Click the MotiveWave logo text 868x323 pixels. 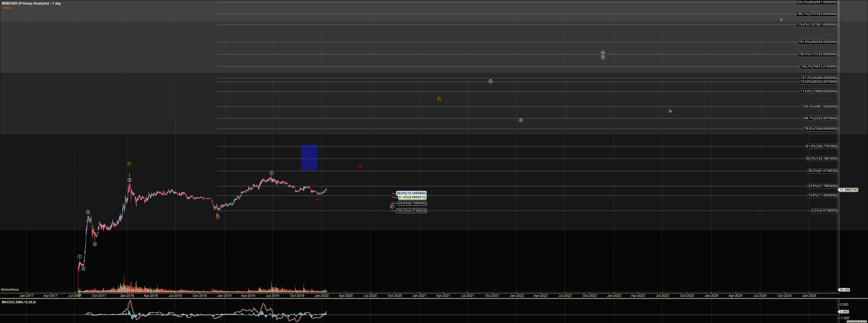[10, 290]
